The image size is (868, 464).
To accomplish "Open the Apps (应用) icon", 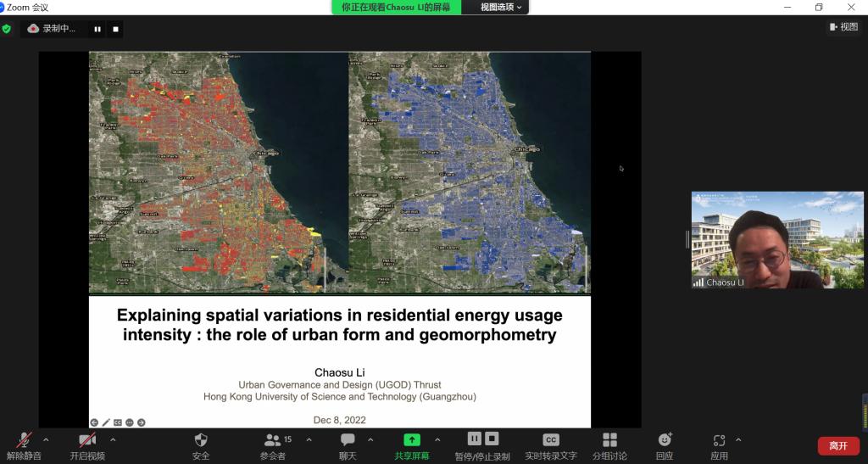I will [x=719, y=440].
